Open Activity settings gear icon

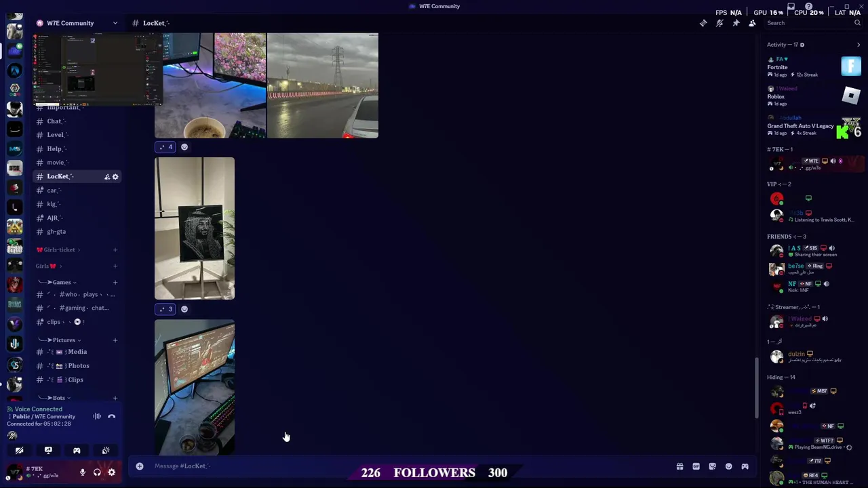(802, 45)
